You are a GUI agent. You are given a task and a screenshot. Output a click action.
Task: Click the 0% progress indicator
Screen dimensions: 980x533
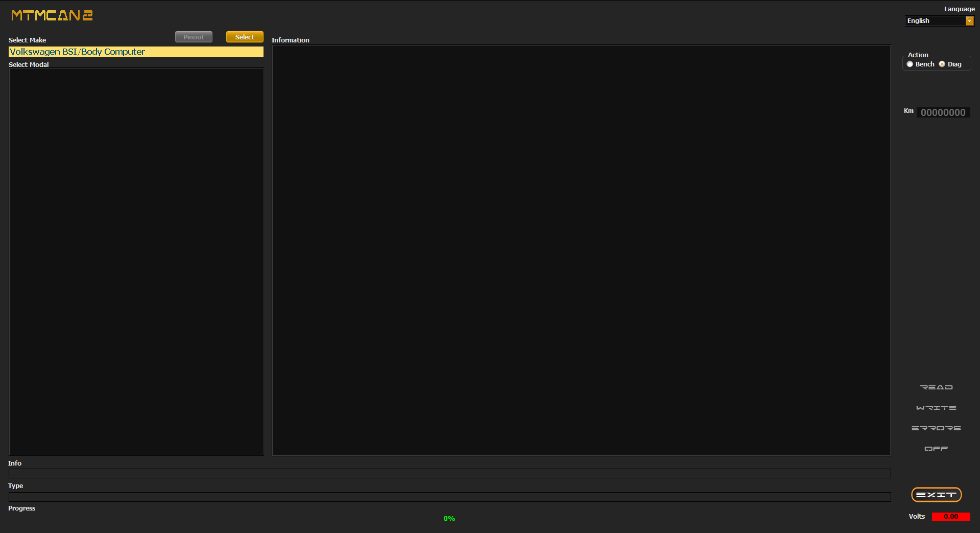449,519
